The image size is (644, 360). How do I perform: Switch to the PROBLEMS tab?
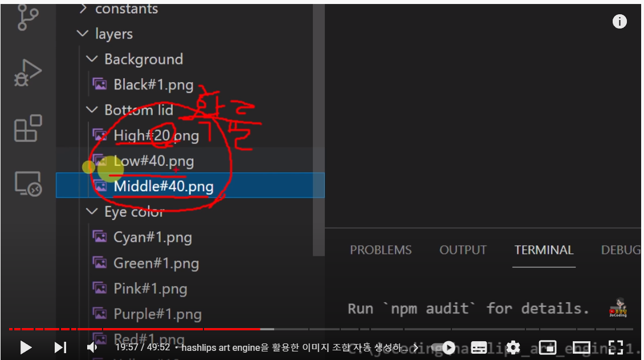(x=381, y=250)
